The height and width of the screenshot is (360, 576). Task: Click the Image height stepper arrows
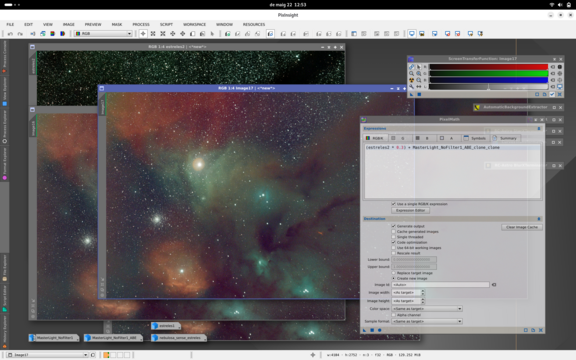pos(423,301)
